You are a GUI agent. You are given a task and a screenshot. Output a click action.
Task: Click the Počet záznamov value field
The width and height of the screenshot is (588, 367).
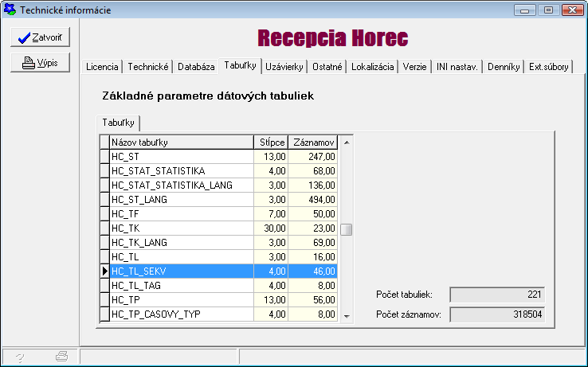click(x=497, y=314)
